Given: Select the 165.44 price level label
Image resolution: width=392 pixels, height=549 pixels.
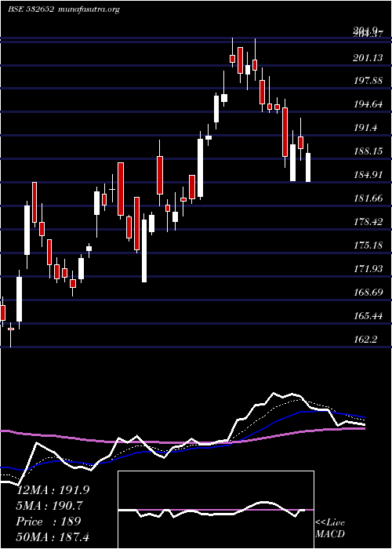Looking at the screenshot, I should [x=368, y=316].
